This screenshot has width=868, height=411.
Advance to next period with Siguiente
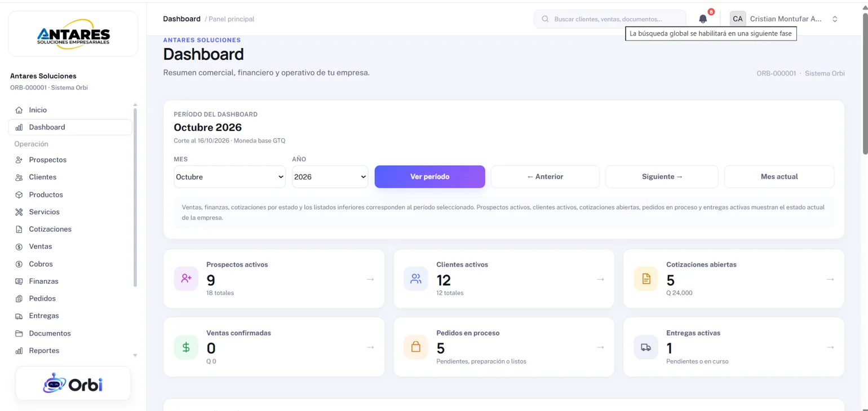662,176
